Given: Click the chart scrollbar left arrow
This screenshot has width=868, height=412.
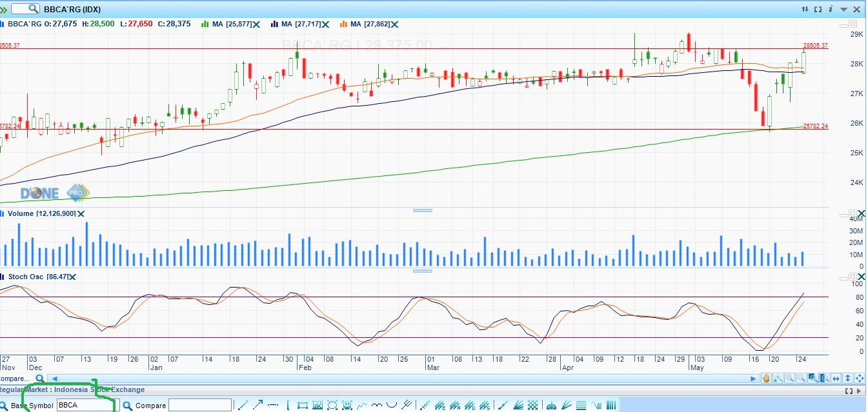Looking at the screenshot, I should (x=55, y=379).
